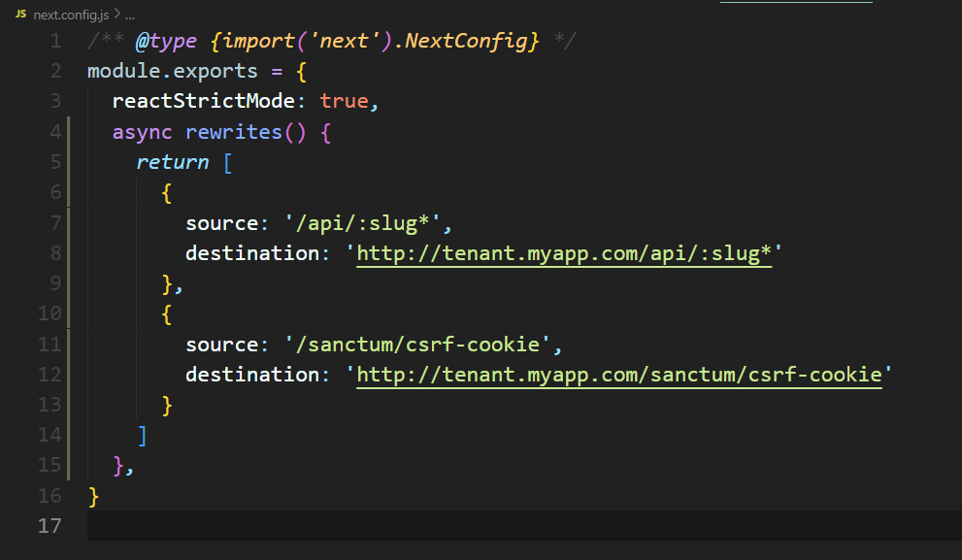This screenshot has height=560, width=962.
Task: Open the tenant.myapp.com/api/:slug* link
Action: click(x=564, y=254)
